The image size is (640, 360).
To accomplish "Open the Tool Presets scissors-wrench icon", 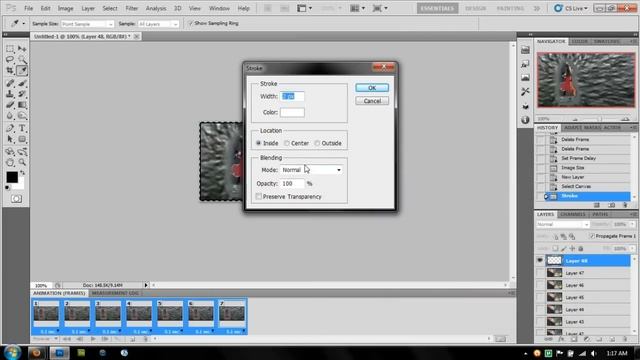I will [x=525, y=91].
